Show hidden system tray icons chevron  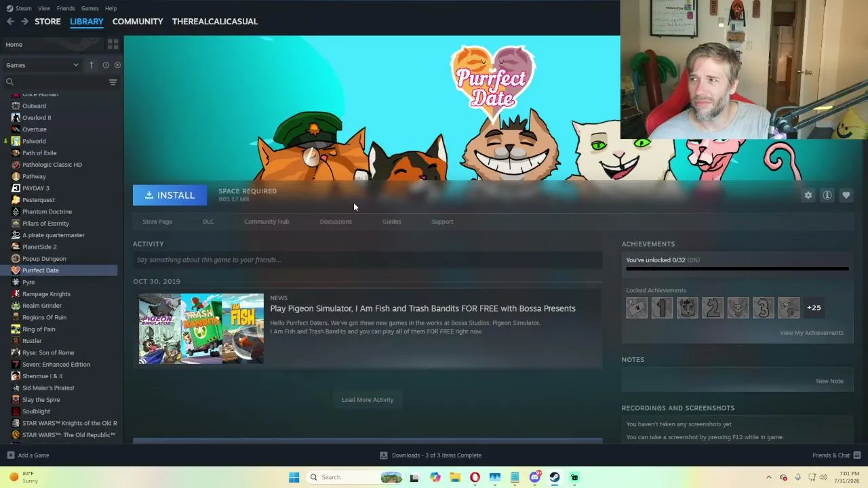coord(768,477)
